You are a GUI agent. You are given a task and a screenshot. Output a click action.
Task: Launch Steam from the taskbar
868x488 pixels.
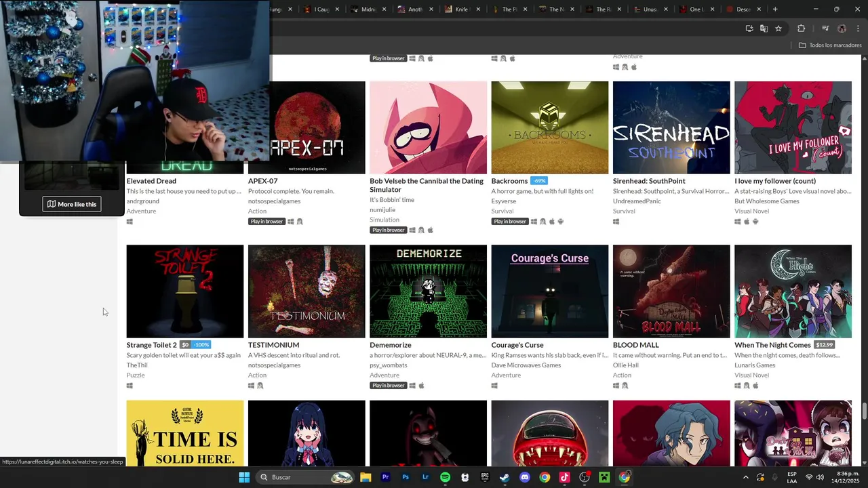pyautogui.click(x=505, y=477)
